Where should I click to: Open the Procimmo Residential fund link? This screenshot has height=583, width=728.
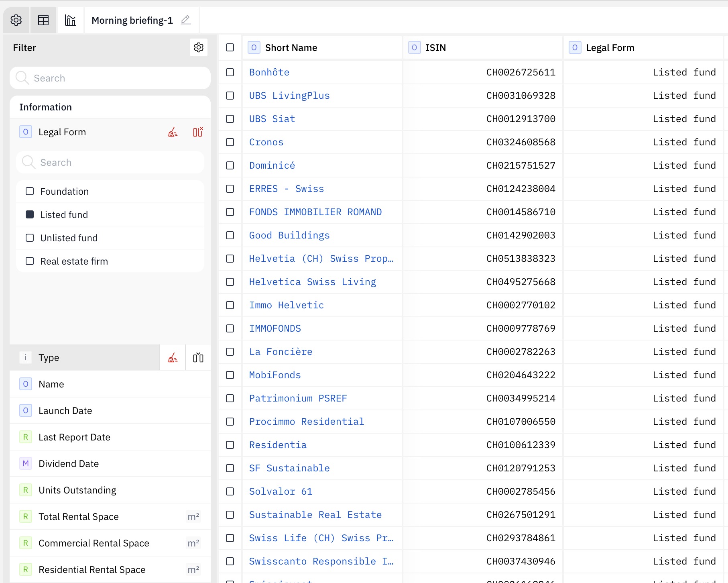coord(307,422)
